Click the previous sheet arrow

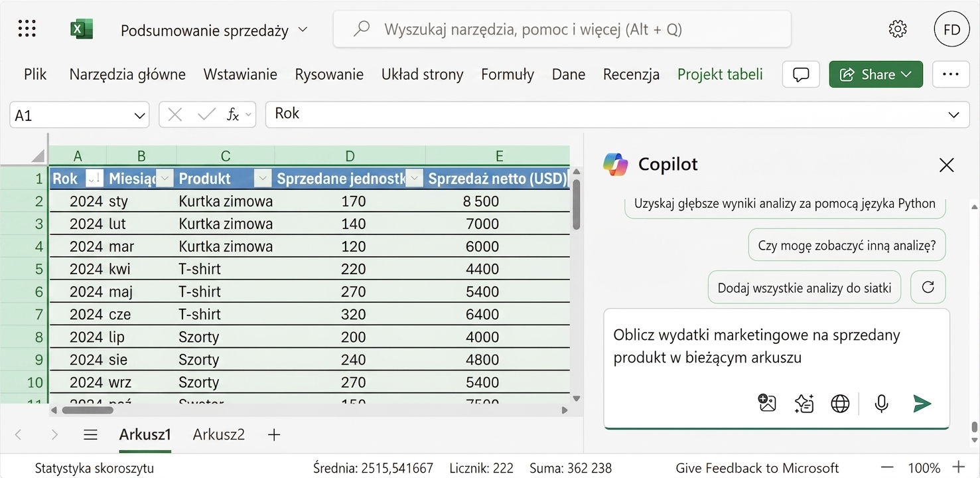19,435
